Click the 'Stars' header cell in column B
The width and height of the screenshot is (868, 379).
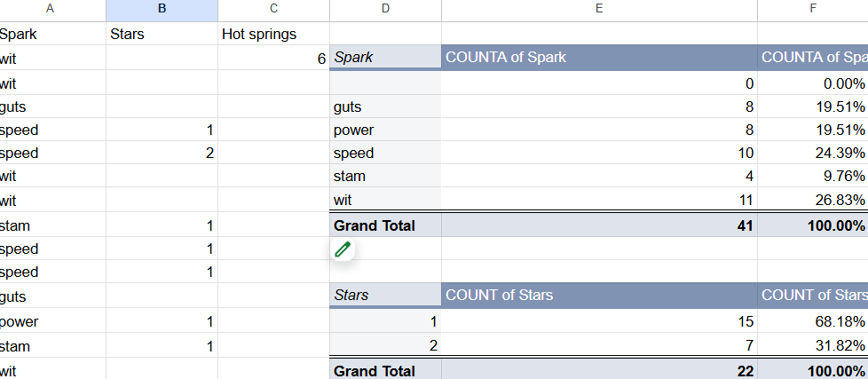tap(162, 34)
